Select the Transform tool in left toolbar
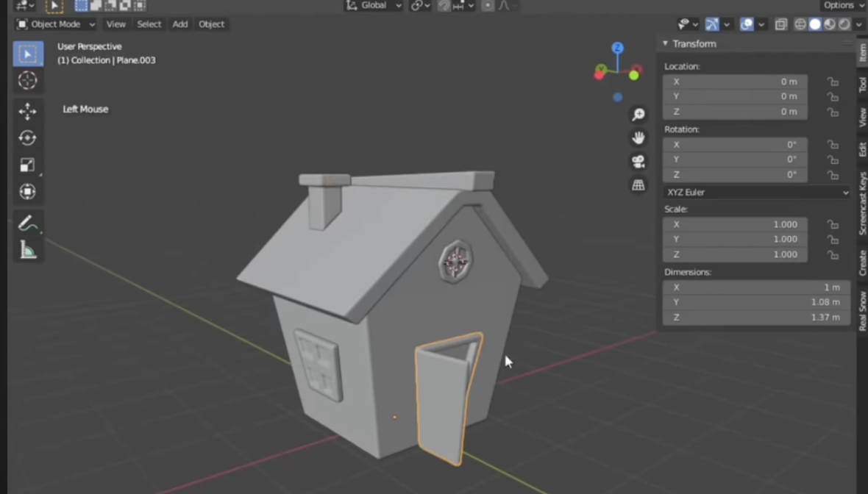Image resolution: width=868 pixels, height=494 pixels. tap(28, 191)
